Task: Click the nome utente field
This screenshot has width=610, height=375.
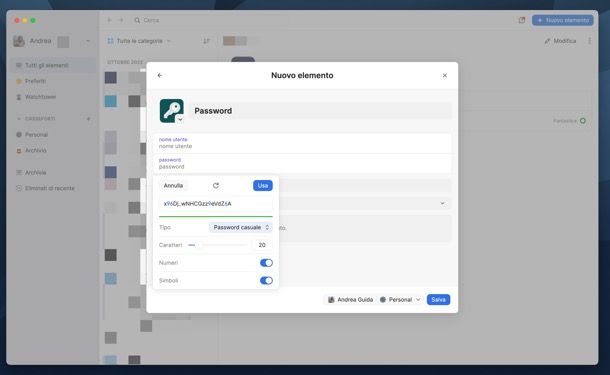Action: [302, 143]
